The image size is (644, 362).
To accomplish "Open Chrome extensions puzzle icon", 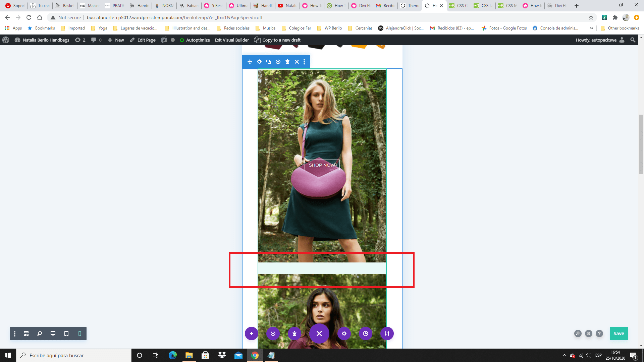I will point(615,17).
